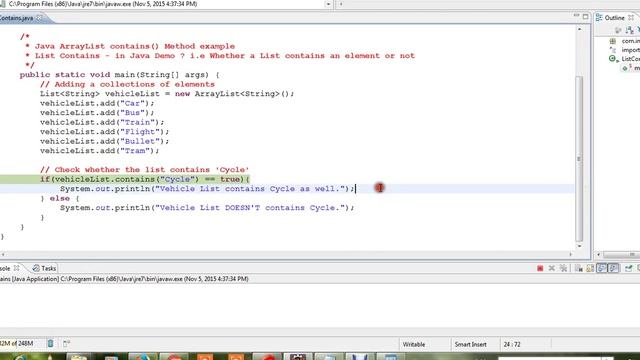640x360 pixels.
Task: Click the 'Java ArrayList contains() Method example' comment
Action: click(130, 46)
